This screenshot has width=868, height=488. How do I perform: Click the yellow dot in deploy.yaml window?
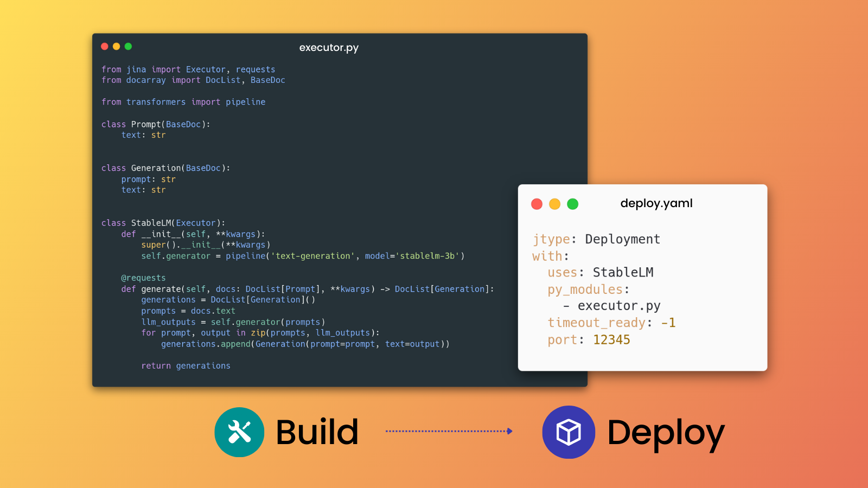coord(554,204)
